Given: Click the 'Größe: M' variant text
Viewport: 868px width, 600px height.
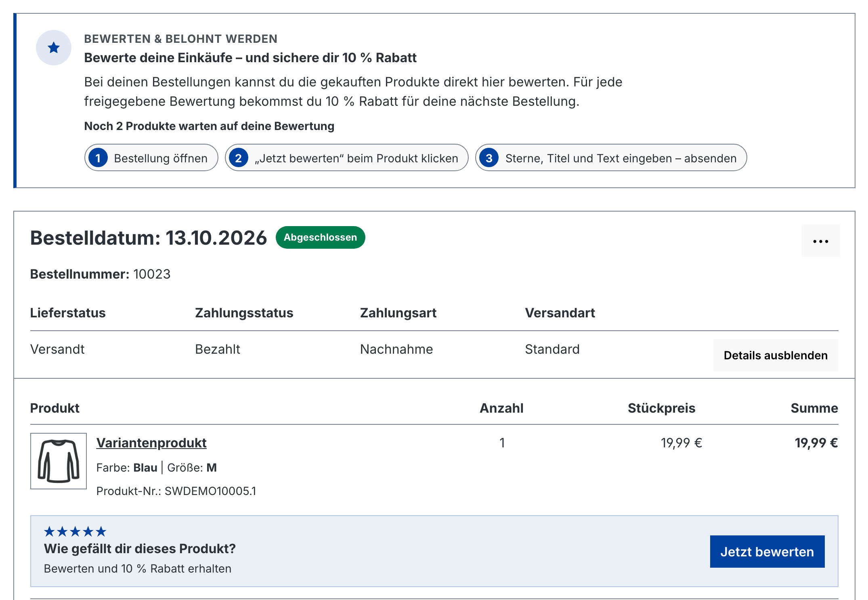Looking at the screenshot, I should coord(192,468).
